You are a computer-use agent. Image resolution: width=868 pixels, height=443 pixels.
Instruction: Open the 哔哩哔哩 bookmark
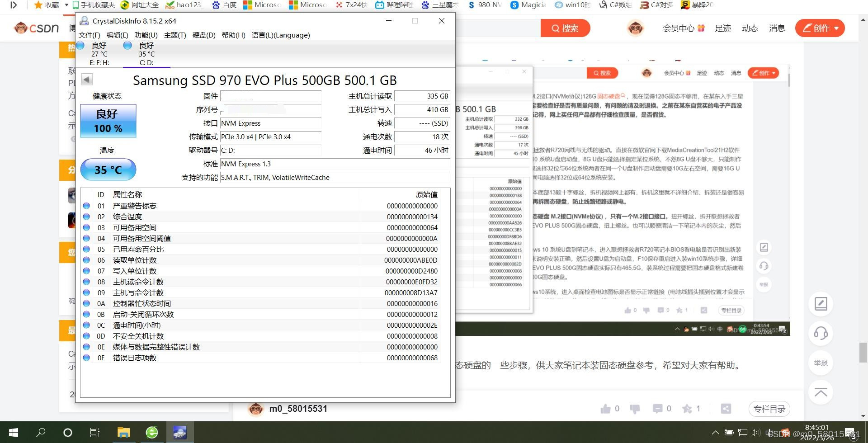click(x=395, y=5)
